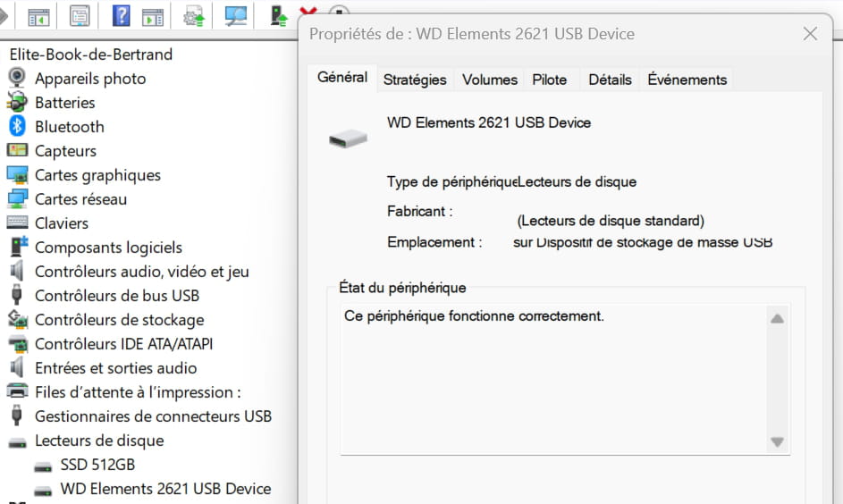Image resolution: width=843 pixels, height=504 pixels.
Task: Select the SSD 512GB disk entry
Action: 97,465
